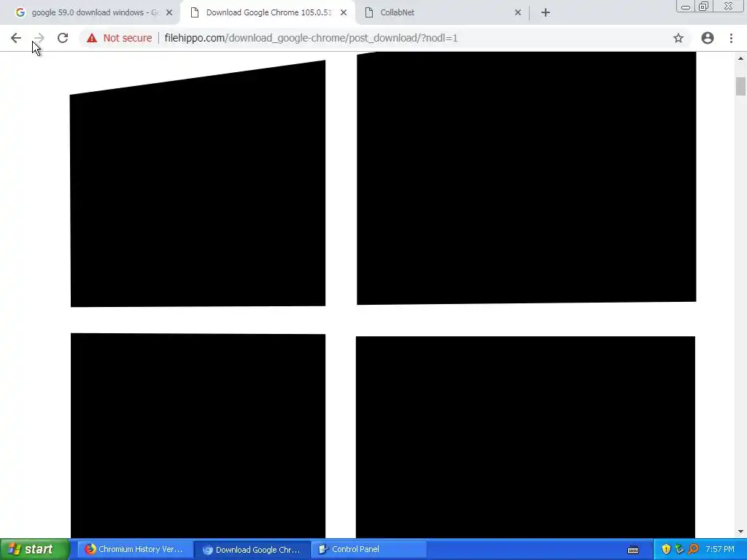This screenshot has height=560, width=747.
Task: Click the Google favicon on the first tab
Action: (x=20, y=13)
